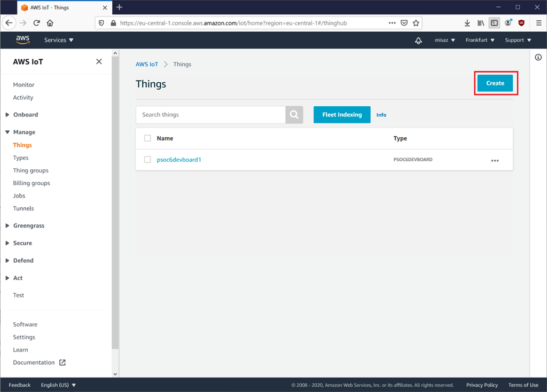Open the Firefox hamburger menu

[x=538, y=23]
